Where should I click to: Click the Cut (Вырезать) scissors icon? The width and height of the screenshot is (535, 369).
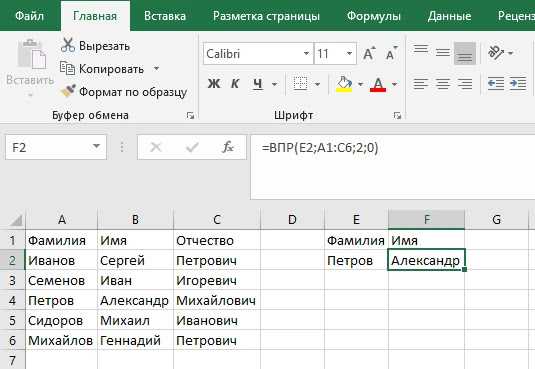[68, 45]
